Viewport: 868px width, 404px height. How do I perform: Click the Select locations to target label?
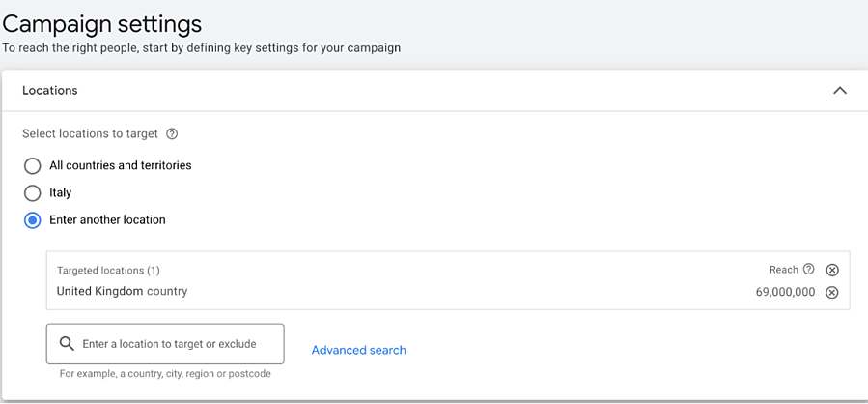(90, 134)
